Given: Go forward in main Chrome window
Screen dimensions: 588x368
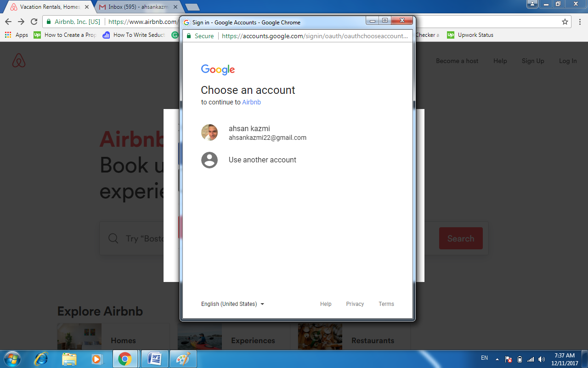Looking at the screenshot, I should 21,22.
